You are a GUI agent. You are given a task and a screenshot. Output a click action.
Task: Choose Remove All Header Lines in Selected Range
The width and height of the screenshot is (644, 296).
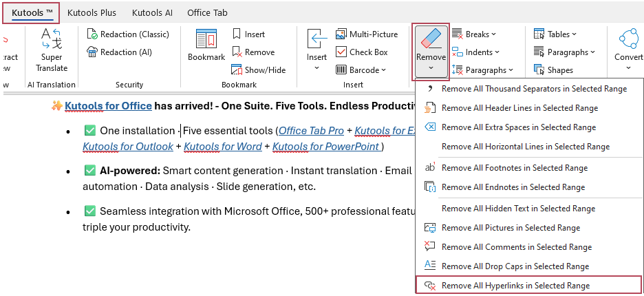click(529, 108)
